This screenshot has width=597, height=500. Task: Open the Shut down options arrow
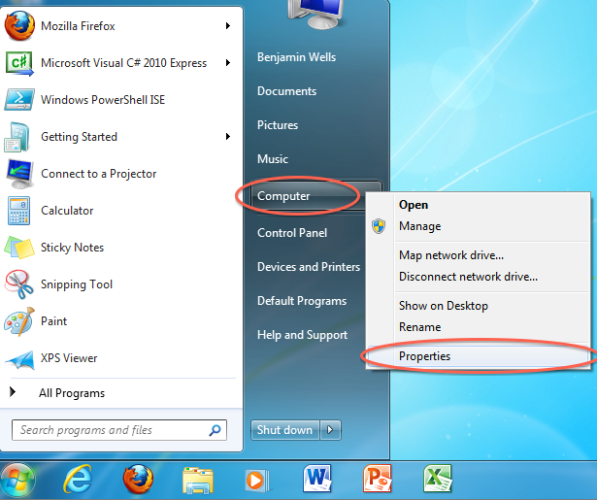coord(330,430)
